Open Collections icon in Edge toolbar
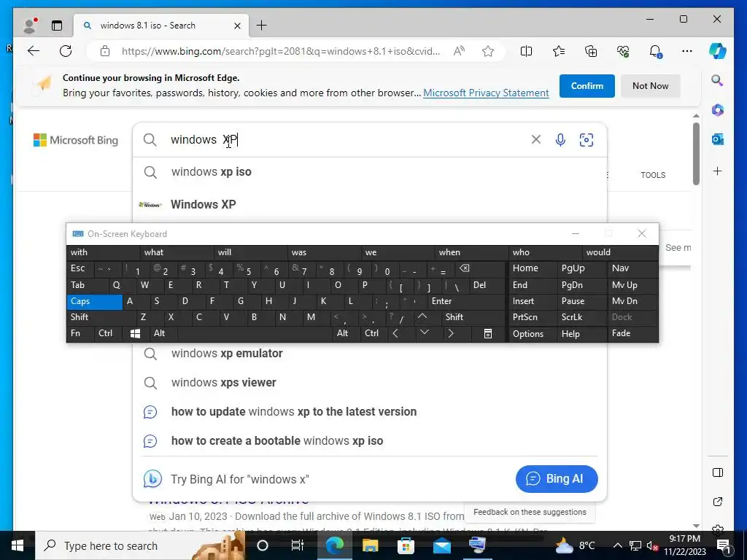 click(591, 51)
